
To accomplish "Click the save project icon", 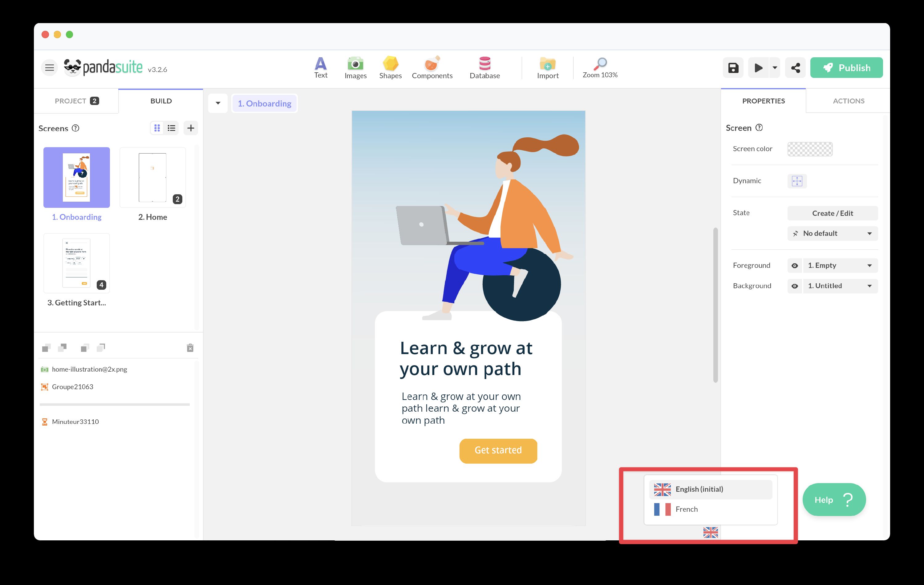I will 733,68.
